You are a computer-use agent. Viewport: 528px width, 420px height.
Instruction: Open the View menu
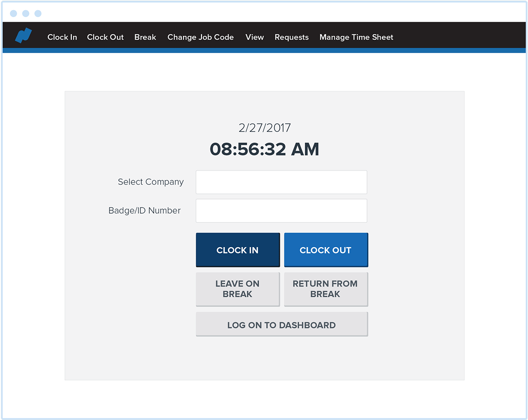[255, 37]
